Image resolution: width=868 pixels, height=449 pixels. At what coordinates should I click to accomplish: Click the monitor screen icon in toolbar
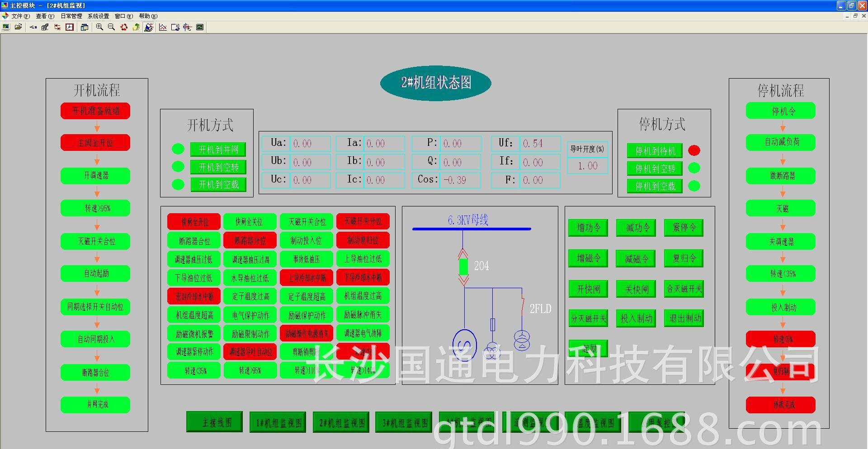[x=6, y=27]
